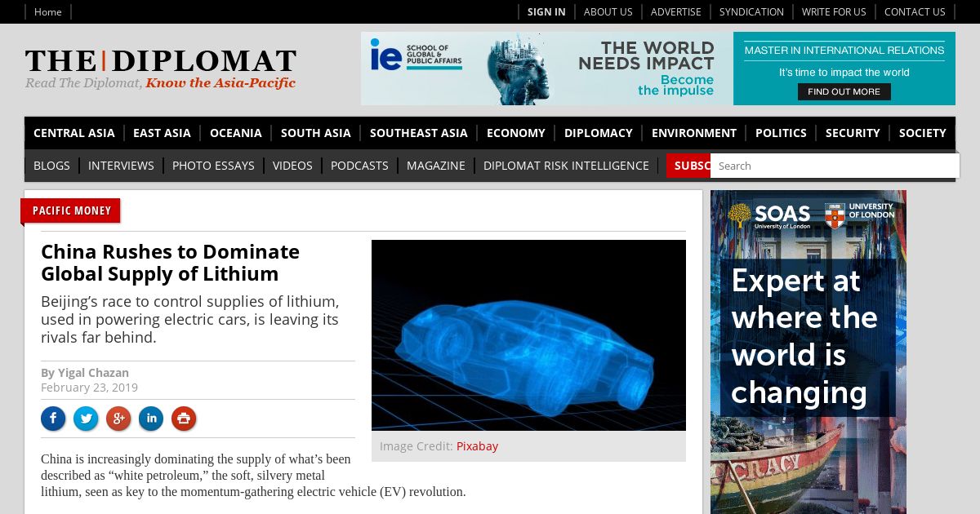Click the print article icon
The height and width of the screenshot is (514, 980).
coord(184,419)
